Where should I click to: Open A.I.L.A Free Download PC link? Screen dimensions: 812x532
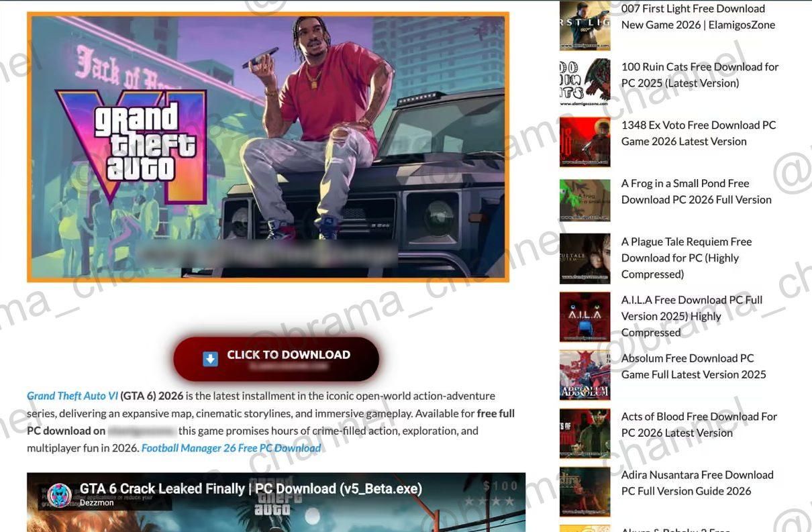692,317
